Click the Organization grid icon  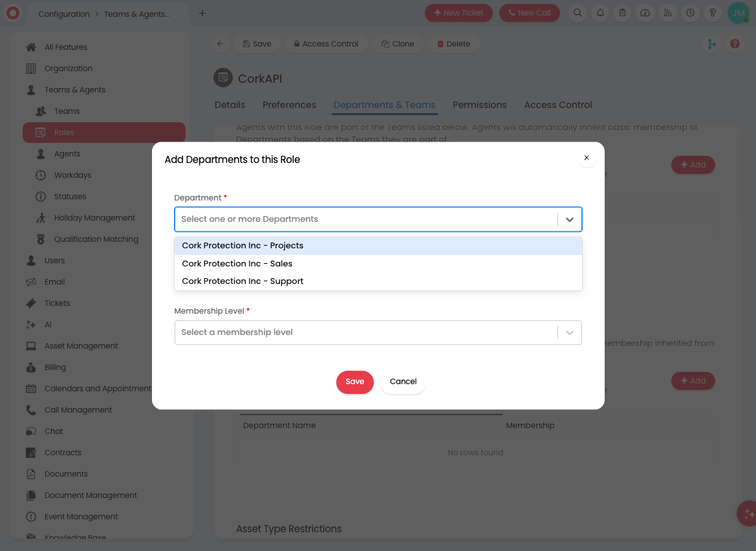pos(31,69)
